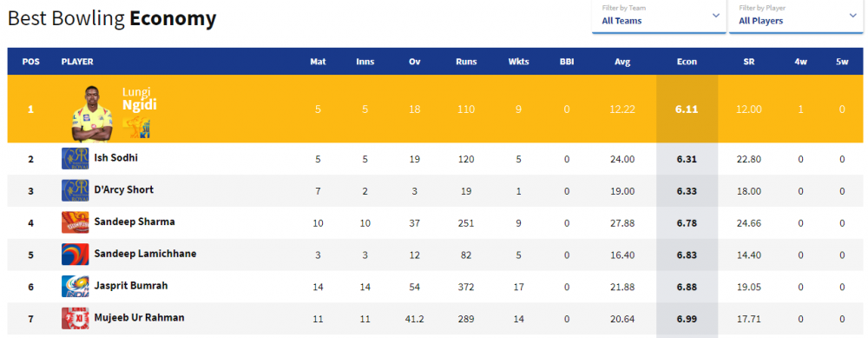The image size is (868, 338).
Task: Click Sandeep Sharma's runs 251
Action: 466,223
